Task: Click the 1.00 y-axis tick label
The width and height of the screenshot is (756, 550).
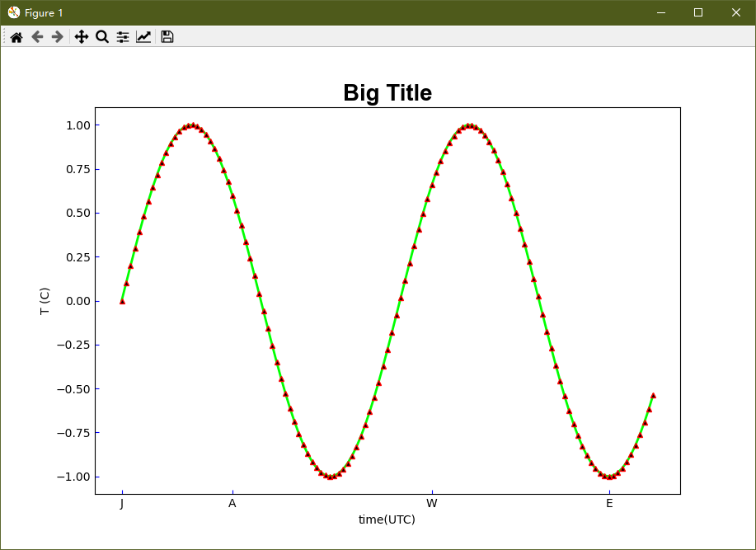Action: point(78,125)
